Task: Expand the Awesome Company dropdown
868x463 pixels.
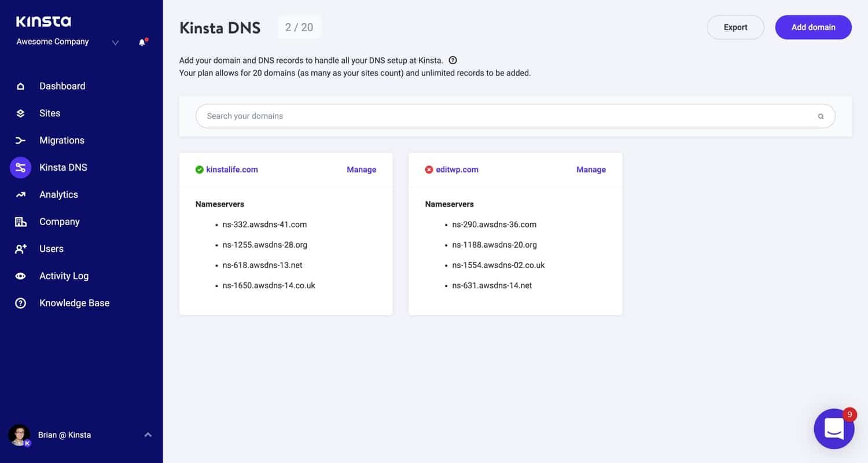Action: (115, 42)
